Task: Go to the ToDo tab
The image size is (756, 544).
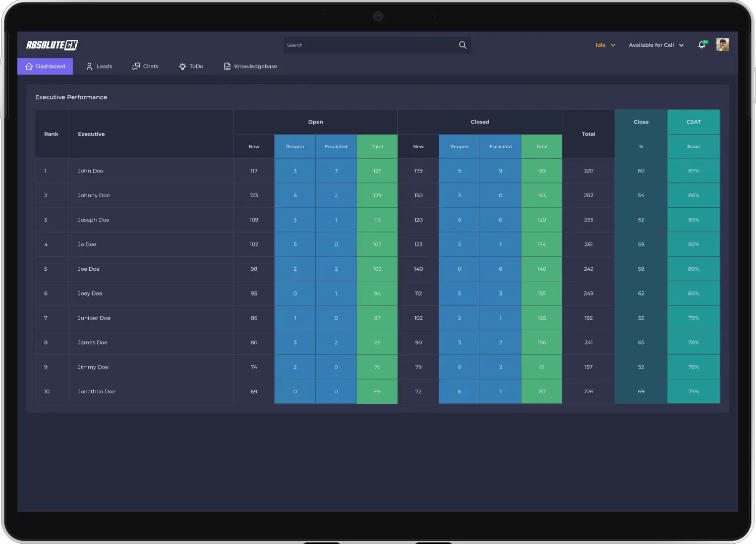Action: click(x=191, y=66)
